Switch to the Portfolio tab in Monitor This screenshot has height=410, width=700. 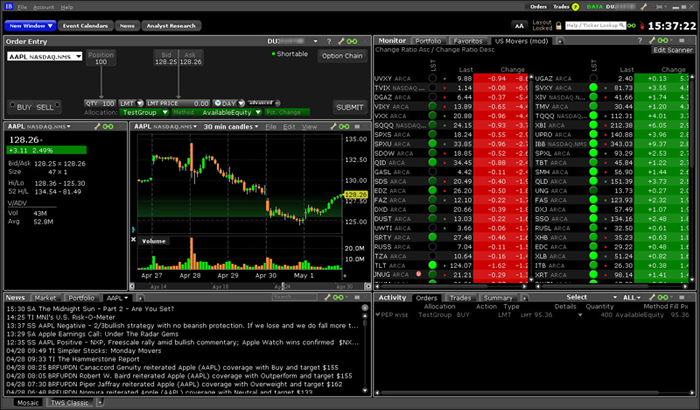point(428,41)
